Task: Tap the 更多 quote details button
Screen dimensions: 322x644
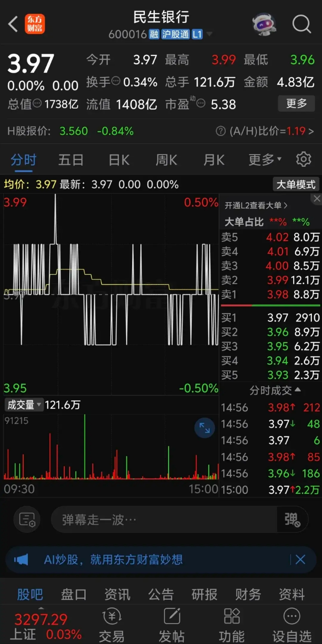Action: coord(296,104)
